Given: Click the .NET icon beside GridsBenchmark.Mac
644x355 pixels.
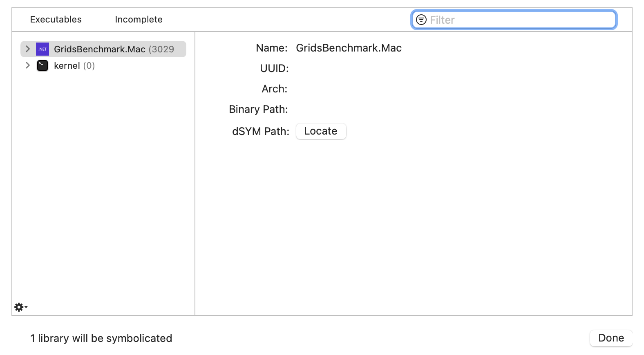Looking at the screenshot, I should click(x=42, y=49).
